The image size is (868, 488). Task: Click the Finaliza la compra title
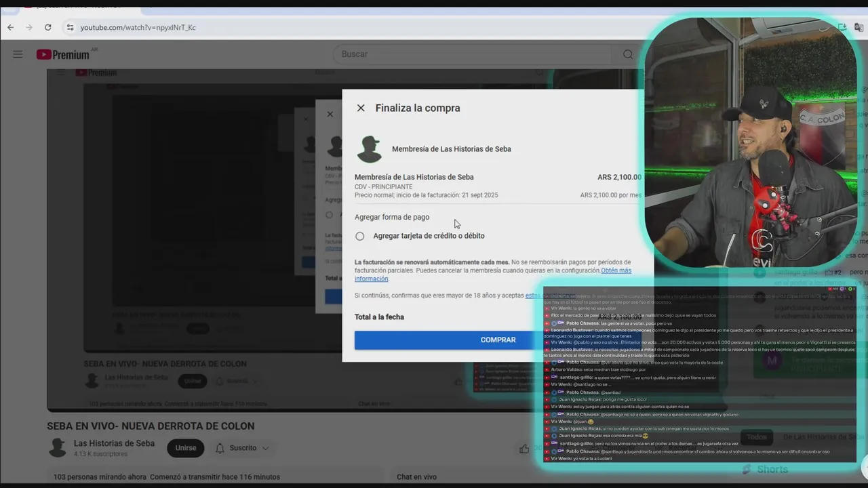pyautogui.click(x=418, y=108)
